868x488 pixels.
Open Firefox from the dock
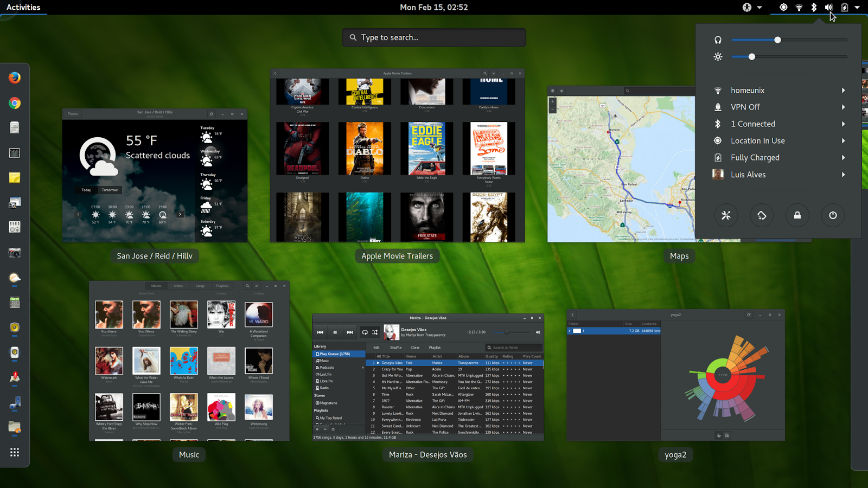[x=15, y=78]
